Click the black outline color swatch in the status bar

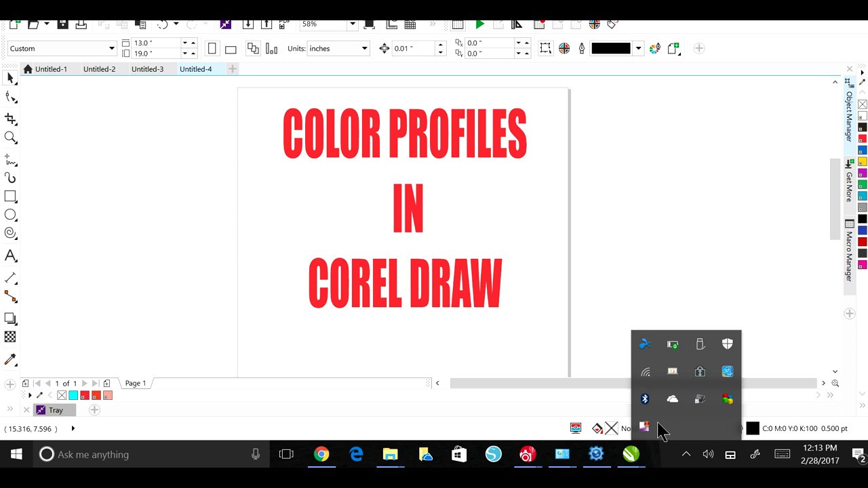pos(753,428)
